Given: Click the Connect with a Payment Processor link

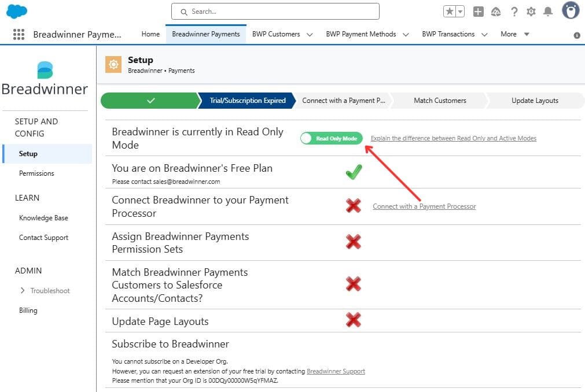Looking at the screenshot, I should pyautogui.click(x=424, y=206).
